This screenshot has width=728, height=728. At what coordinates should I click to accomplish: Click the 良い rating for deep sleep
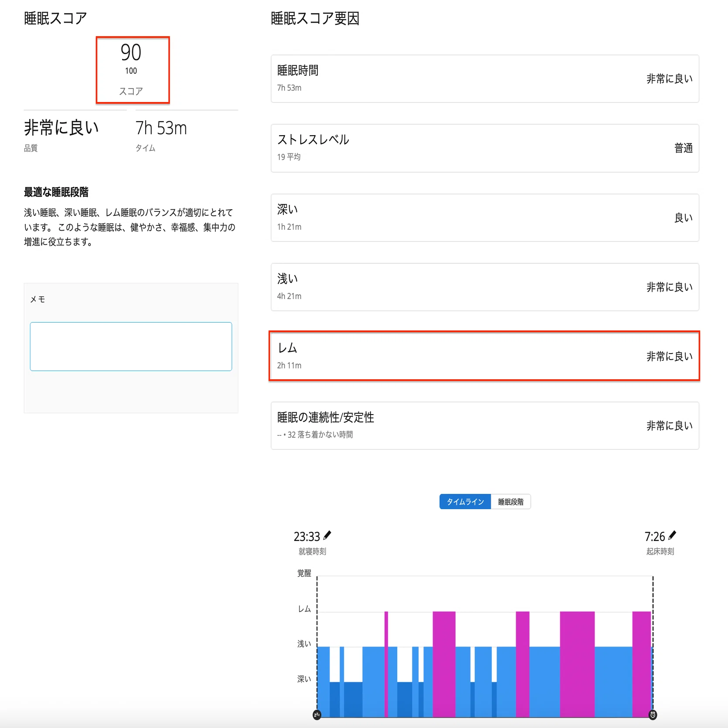[684, 218]
